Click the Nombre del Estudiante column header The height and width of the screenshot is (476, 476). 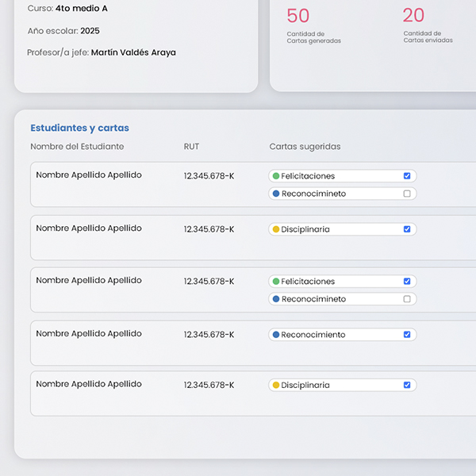coord(77,147)
